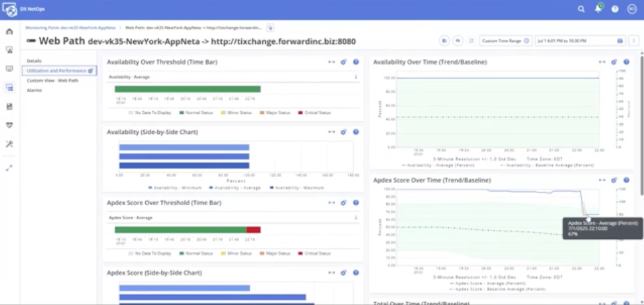Open the Monitoring Point breadcrumb link
This screenshot has width=644, height=305.
[x=71, y=28]
